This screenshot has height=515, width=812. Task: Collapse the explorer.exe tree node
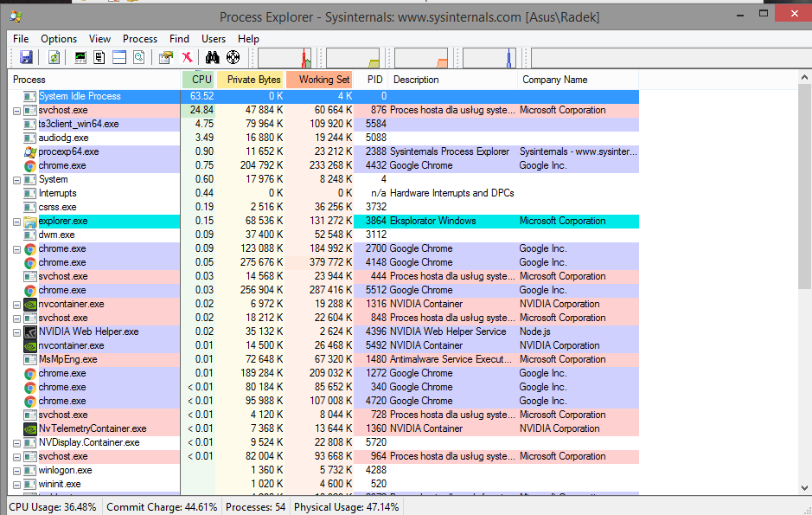pos(16,222)
